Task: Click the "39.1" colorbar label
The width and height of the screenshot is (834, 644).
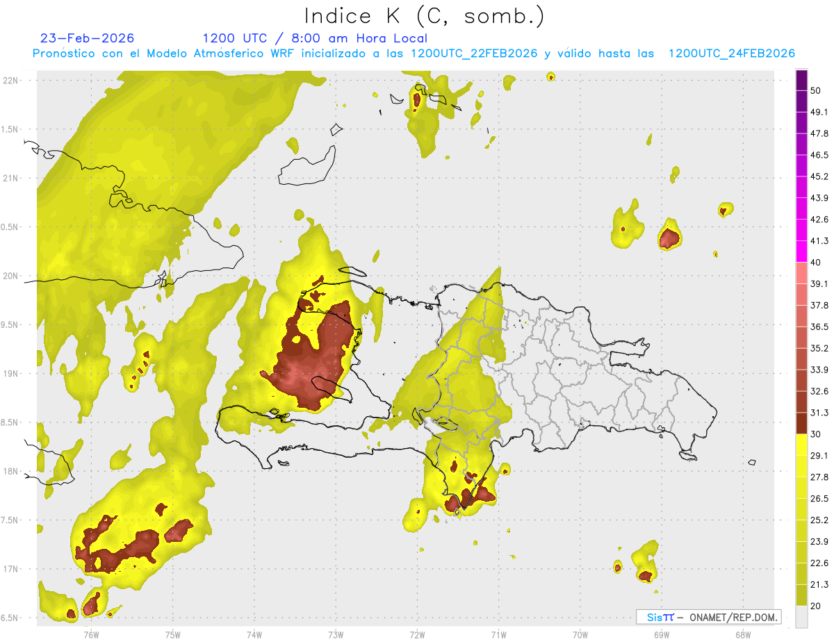Action: click(819, 283)
